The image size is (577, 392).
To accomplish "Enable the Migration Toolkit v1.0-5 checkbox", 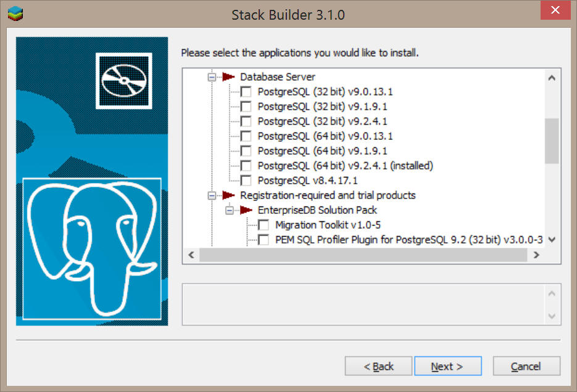I will coord(264,225).
